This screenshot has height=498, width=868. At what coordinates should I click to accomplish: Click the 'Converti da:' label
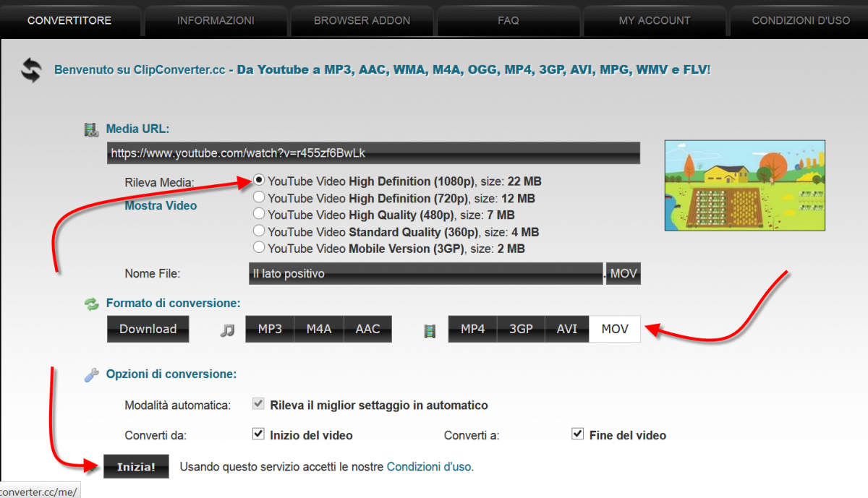pyautogui.click(x=156, y=435)
